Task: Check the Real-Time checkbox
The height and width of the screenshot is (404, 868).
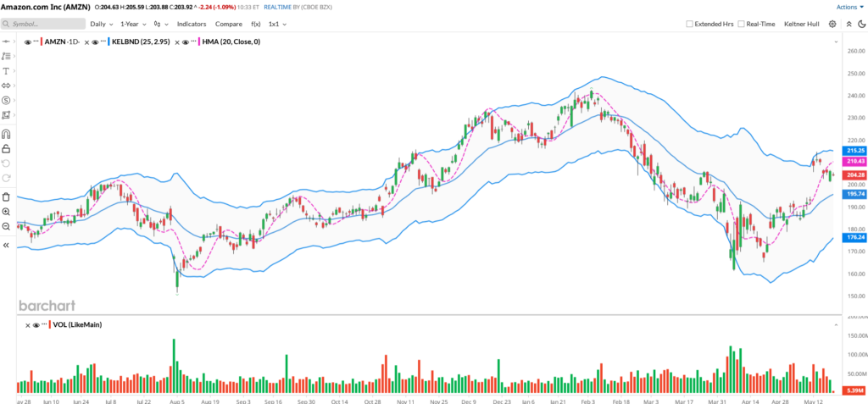Action: pyautogui.click(x=742, y=24)
